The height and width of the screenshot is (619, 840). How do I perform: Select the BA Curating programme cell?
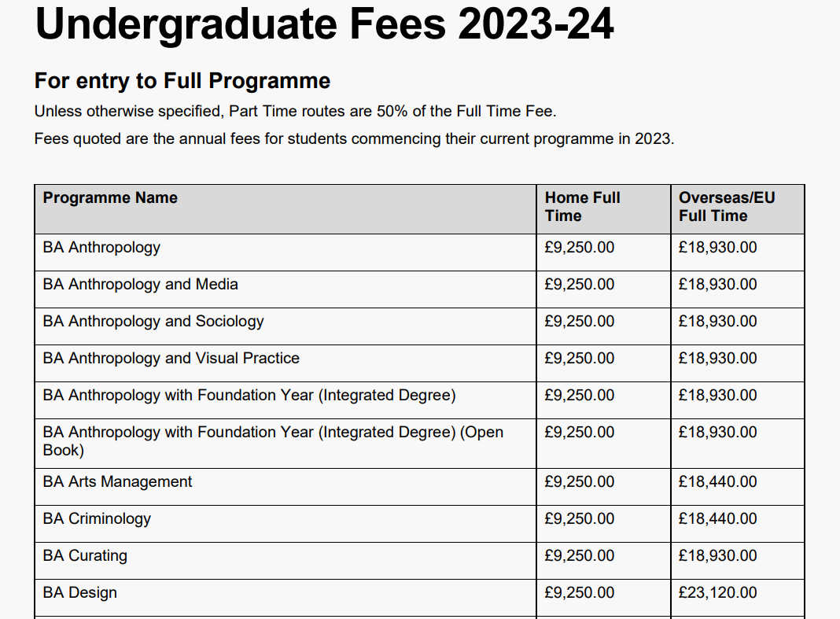(x=286, y=561)
